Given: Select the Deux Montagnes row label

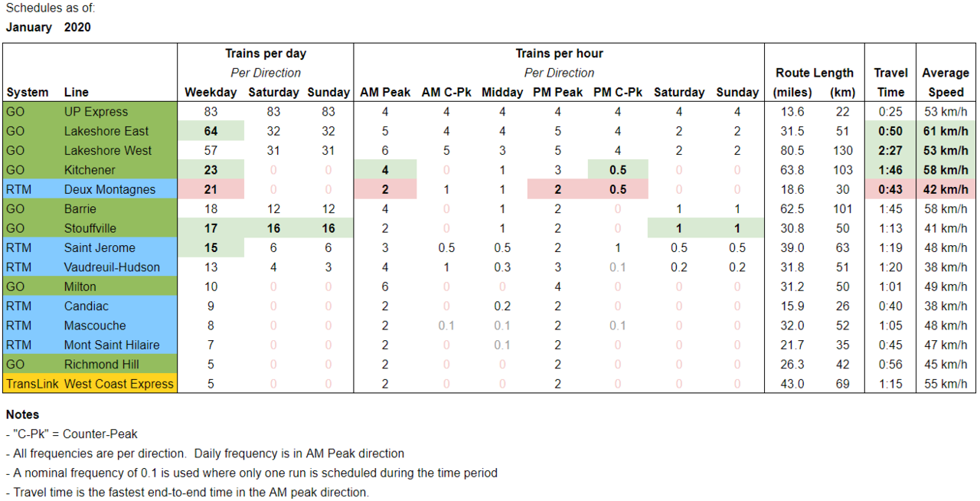Looking at the screenshot, I should (x=109, y=189).
